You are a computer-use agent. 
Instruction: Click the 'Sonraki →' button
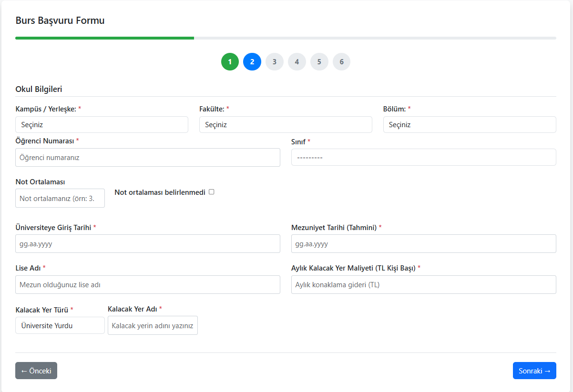coord(534,370)
